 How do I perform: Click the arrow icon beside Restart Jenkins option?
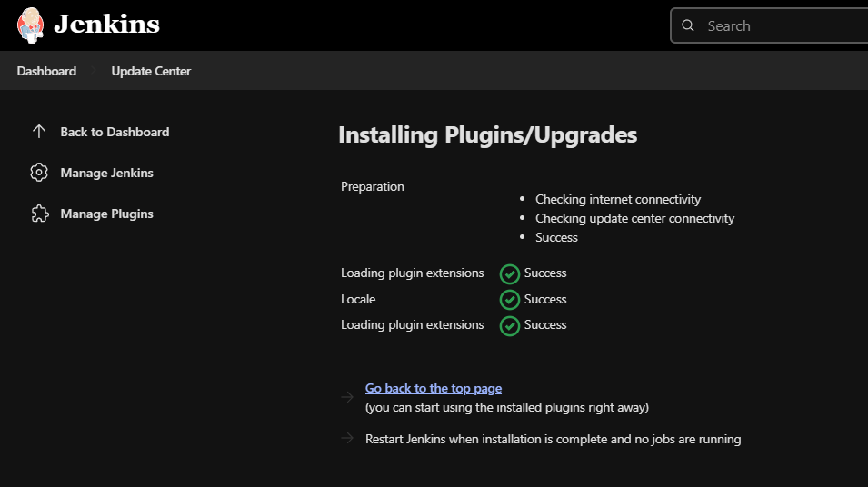pyautogui.click(x=346, y=438)
